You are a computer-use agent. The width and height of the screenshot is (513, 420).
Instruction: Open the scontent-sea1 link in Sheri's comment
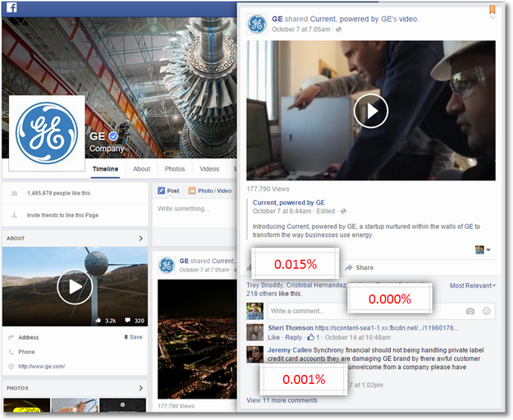387,328
